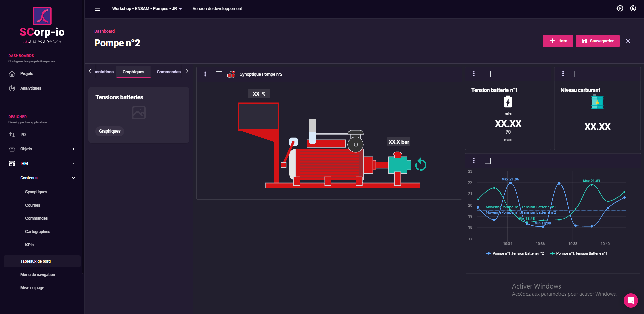Select the Tensions batteries graph card
644x314 pixels.
tap(139, 115)
